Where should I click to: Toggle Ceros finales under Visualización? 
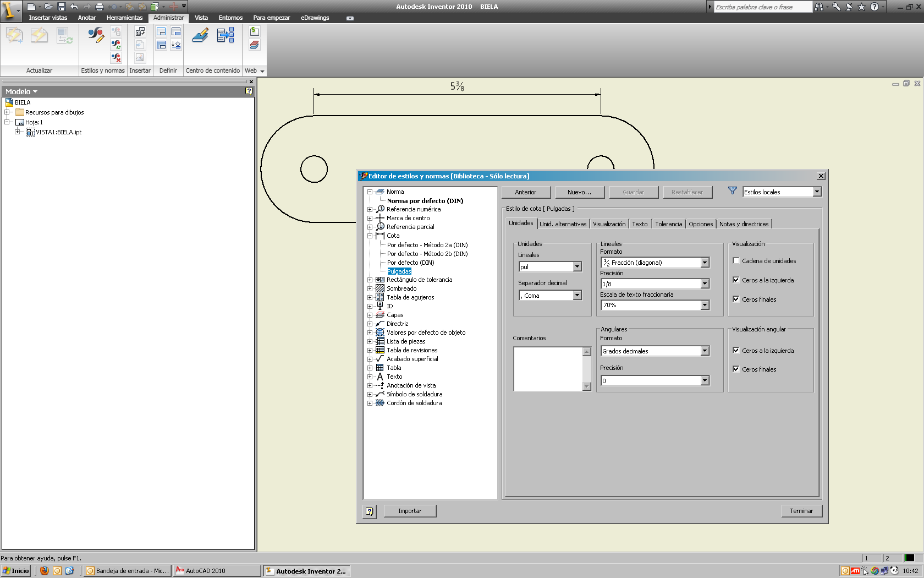[x=736, y=299]
